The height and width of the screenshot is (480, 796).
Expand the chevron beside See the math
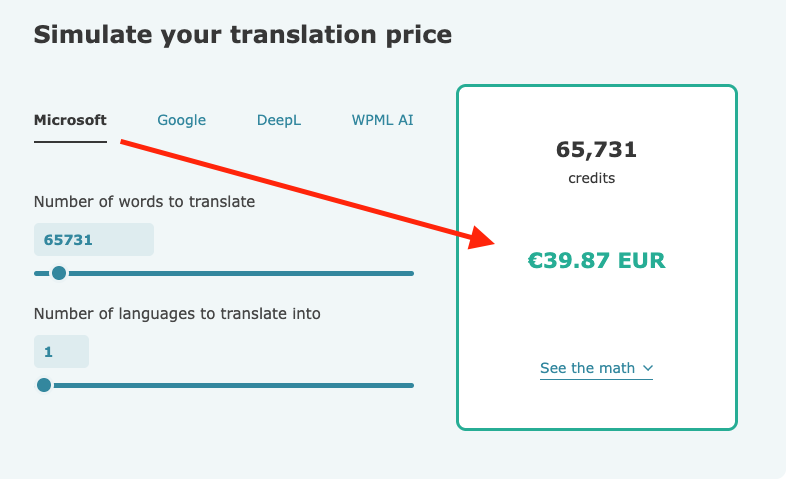click(648, 368)
